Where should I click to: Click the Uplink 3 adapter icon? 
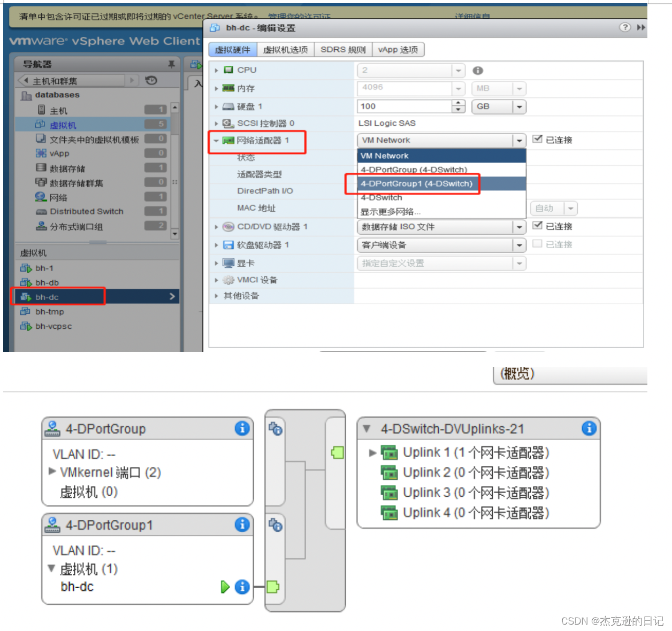[x=389, y=493]
